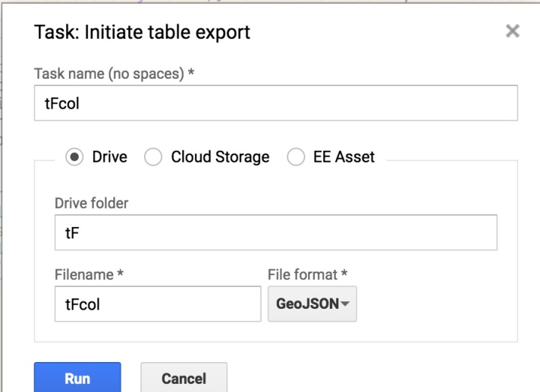Cancel the table export
This screenshot has width=540, height=392.
[184, 378]
